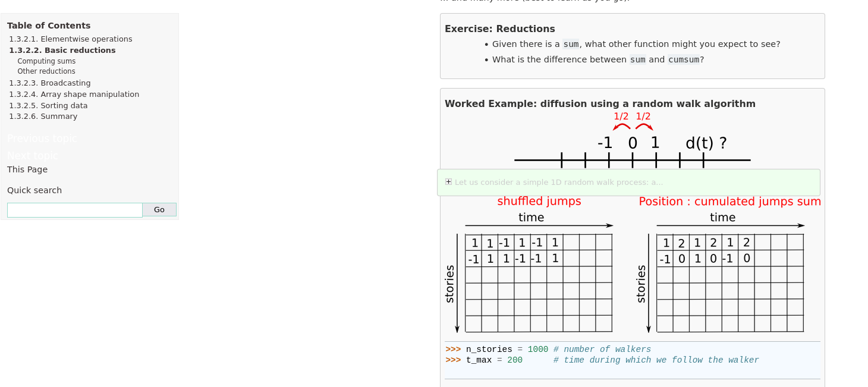Open the Elementwise operations section
This screenshot has width=868, height=387.
click(x=70, y=39)
